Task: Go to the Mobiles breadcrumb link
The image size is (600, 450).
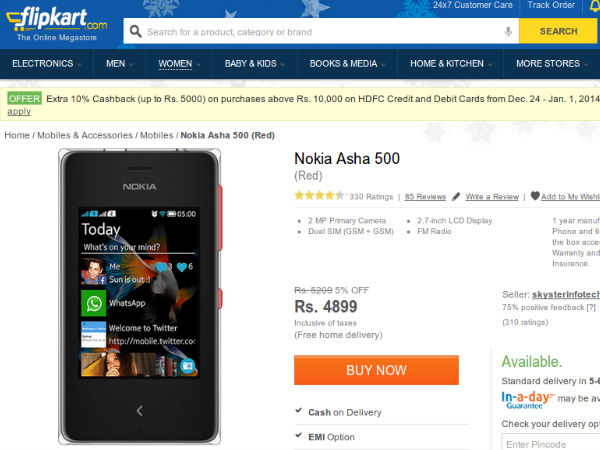Action: 156,135
